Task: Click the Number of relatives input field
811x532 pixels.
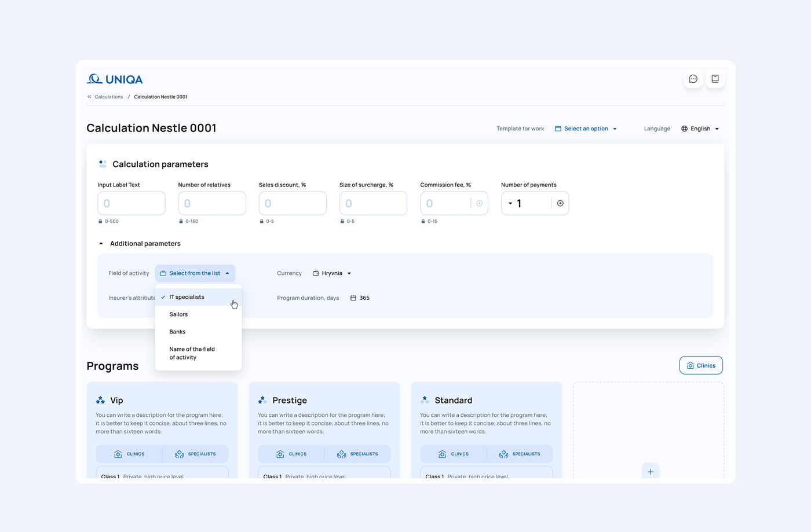Action: pos(212,203)
